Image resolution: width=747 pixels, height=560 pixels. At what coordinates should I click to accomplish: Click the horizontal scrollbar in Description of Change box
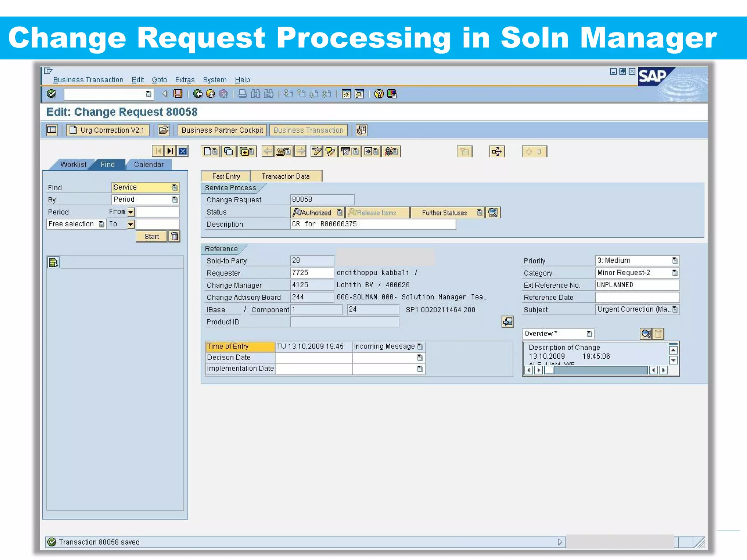coord(596,370)
